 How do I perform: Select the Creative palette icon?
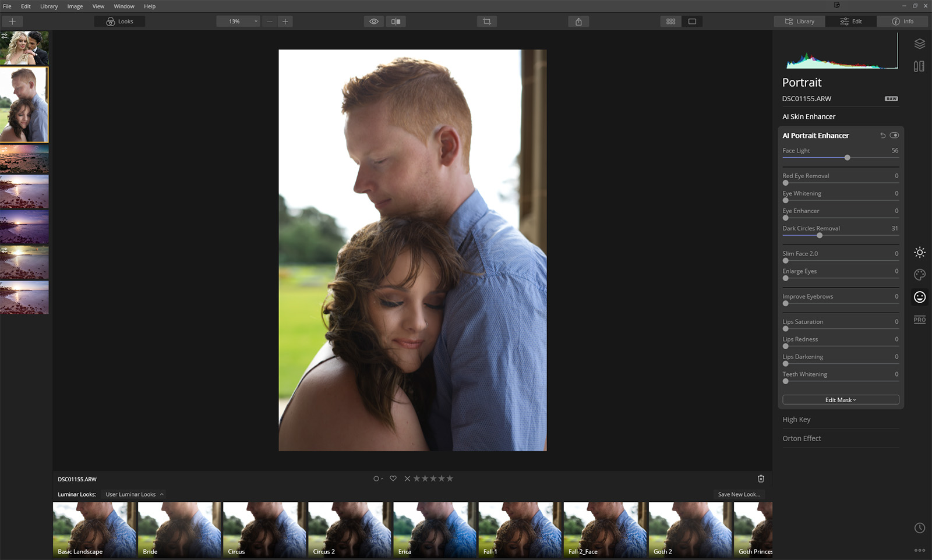pos(919,275)
